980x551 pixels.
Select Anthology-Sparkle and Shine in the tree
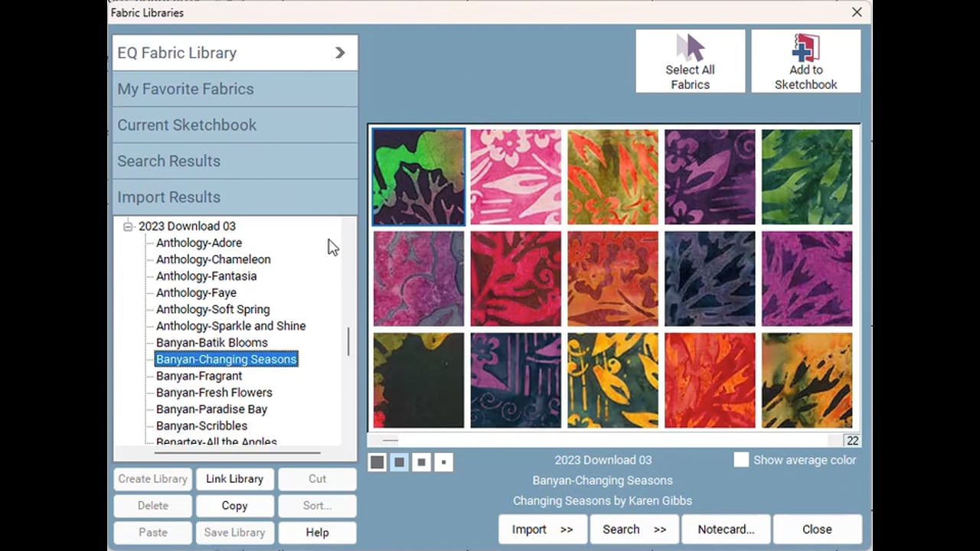pyautogui.click(x=230, y=326)
